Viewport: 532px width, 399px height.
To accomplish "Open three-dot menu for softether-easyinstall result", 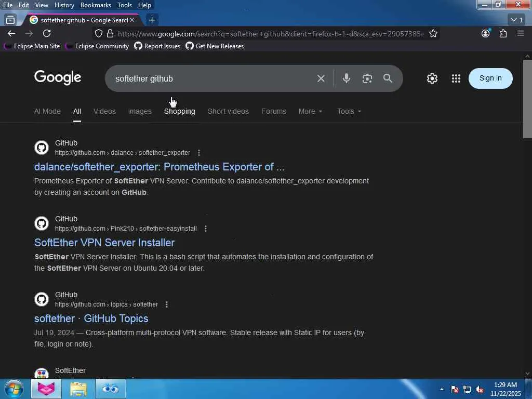I will (x=206, y=229).
